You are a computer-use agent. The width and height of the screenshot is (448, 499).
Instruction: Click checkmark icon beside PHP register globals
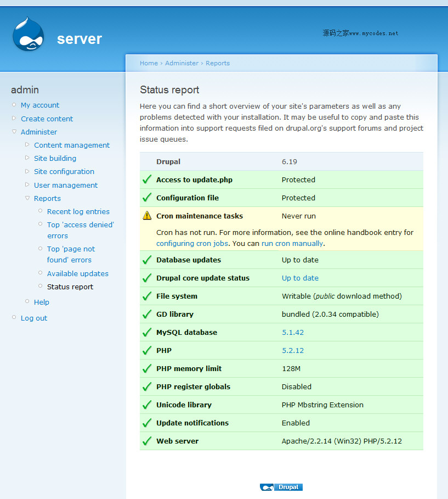[147, 386]
